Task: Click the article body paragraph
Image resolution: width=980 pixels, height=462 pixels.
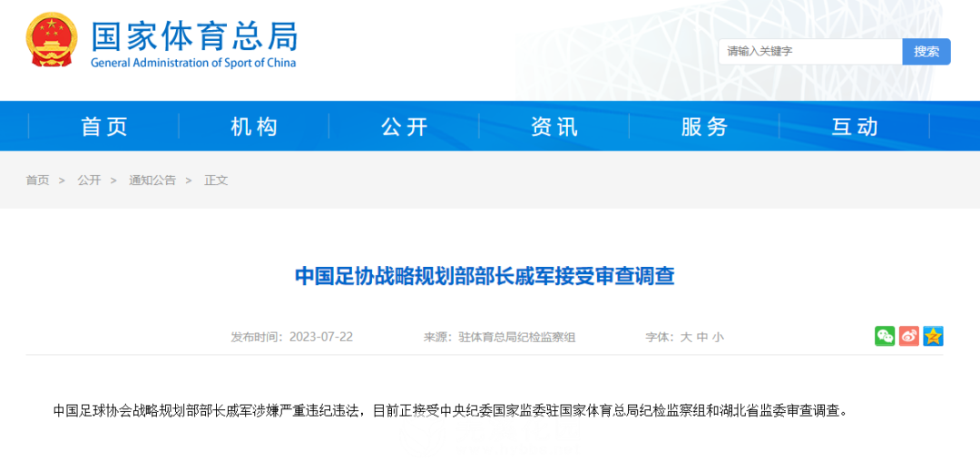Action: pyautogui.click(x=451, y=411)
